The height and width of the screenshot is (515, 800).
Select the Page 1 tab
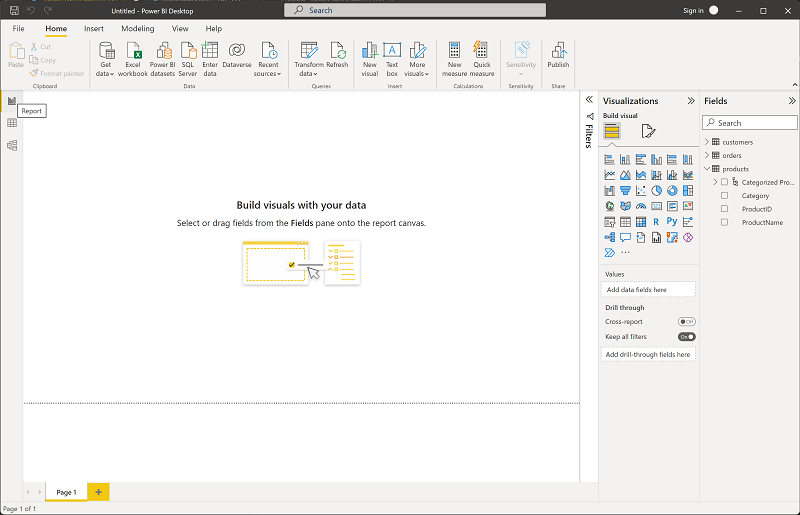point(66,493)
